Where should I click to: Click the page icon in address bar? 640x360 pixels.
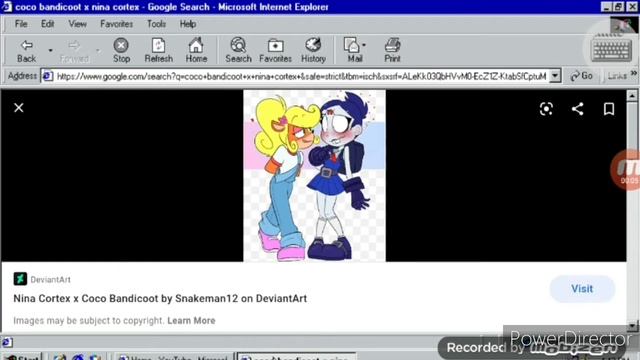pyautogui.click(x=48, y=76)
